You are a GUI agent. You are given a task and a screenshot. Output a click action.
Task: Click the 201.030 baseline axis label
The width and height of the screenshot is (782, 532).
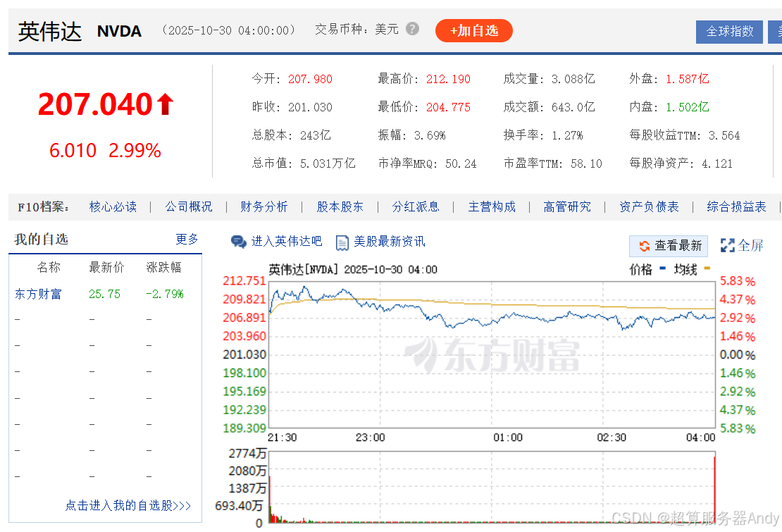click(244, 355)
